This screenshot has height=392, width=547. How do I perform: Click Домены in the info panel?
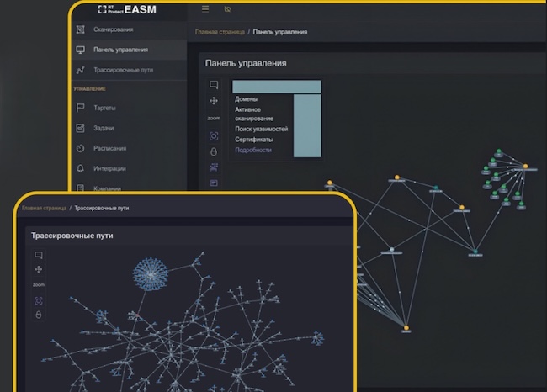pyautogui.click(x=247, y=99)
